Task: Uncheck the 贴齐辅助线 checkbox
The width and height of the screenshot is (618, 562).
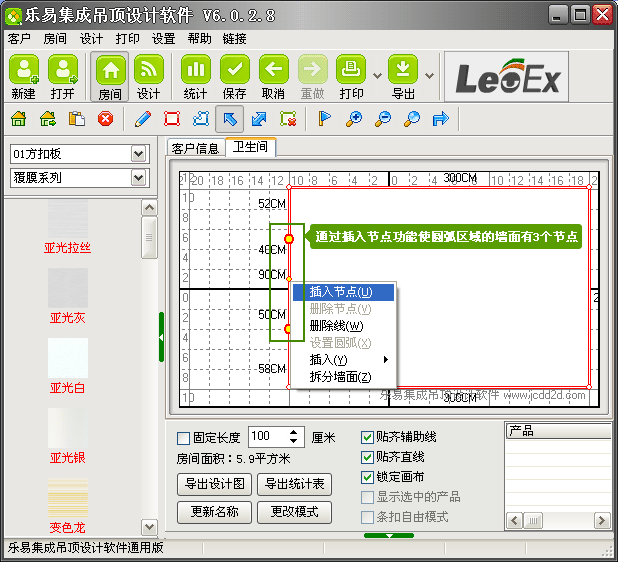Action: [x=367, y=438]
